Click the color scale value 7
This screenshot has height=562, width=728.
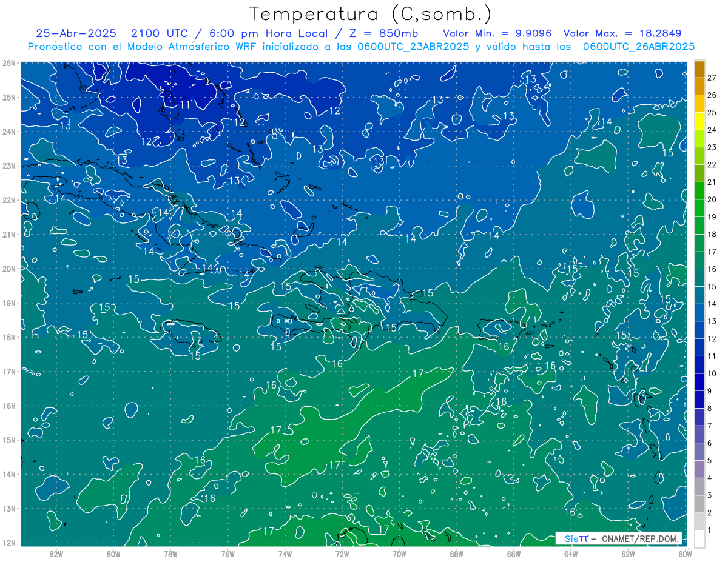coord(710,426)
